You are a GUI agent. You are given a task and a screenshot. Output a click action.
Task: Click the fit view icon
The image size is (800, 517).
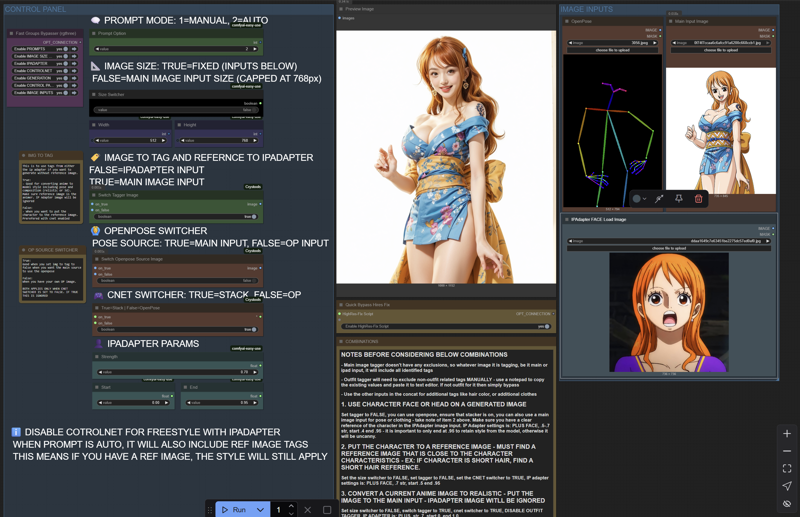[x=787, y=468]
